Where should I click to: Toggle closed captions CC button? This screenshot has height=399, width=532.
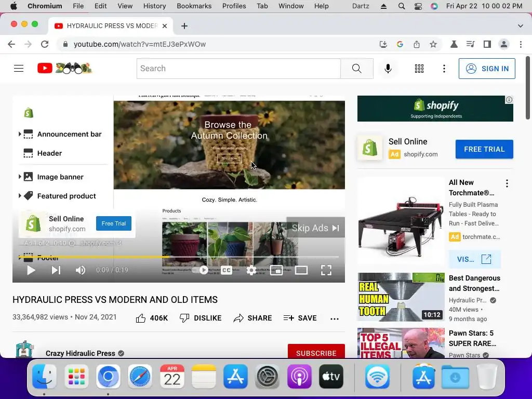(227, 270)
